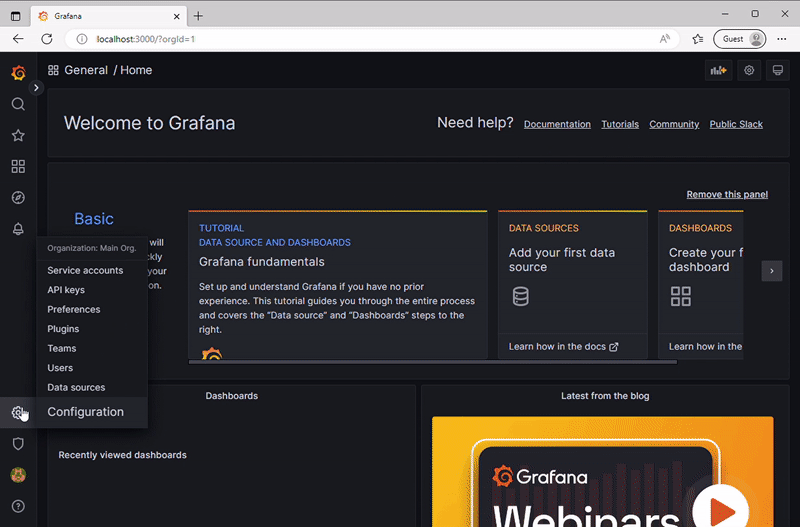The image size is (800, 527).
Task: Open the Tutorials link
Action: click(x=620, y=124)
